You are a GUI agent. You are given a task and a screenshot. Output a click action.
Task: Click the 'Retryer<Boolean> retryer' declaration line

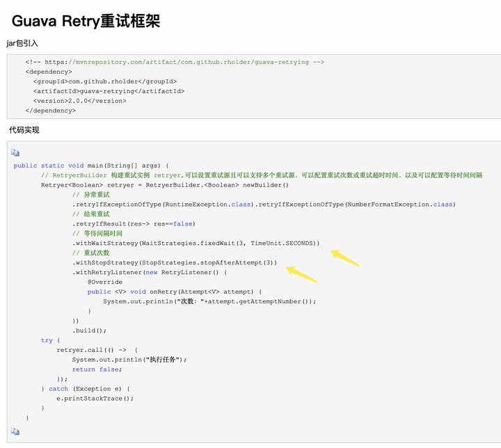point(164,185)
